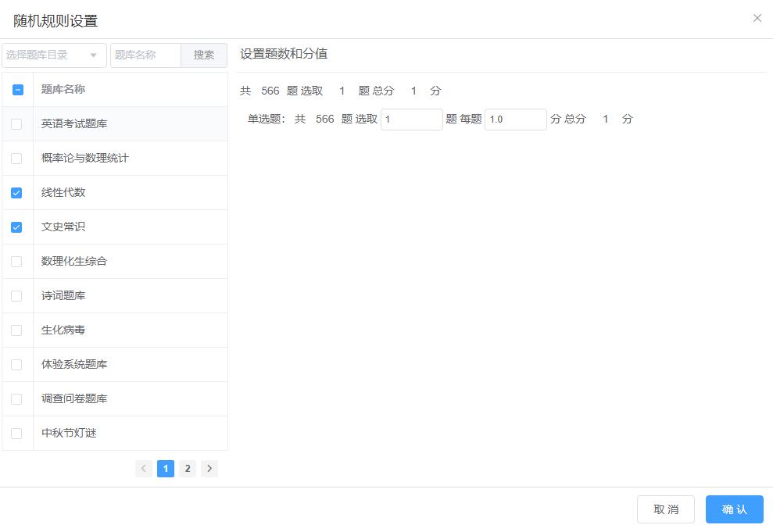Check the 英语考试题库 checkbox
The image size is (773, 532).
[x=17, y=123]
